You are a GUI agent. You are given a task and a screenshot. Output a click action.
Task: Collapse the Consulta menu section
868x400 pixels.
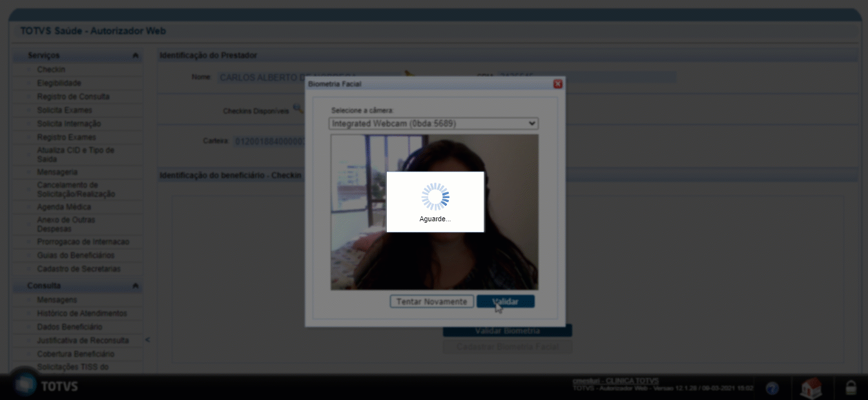click(x=135, y=286)
